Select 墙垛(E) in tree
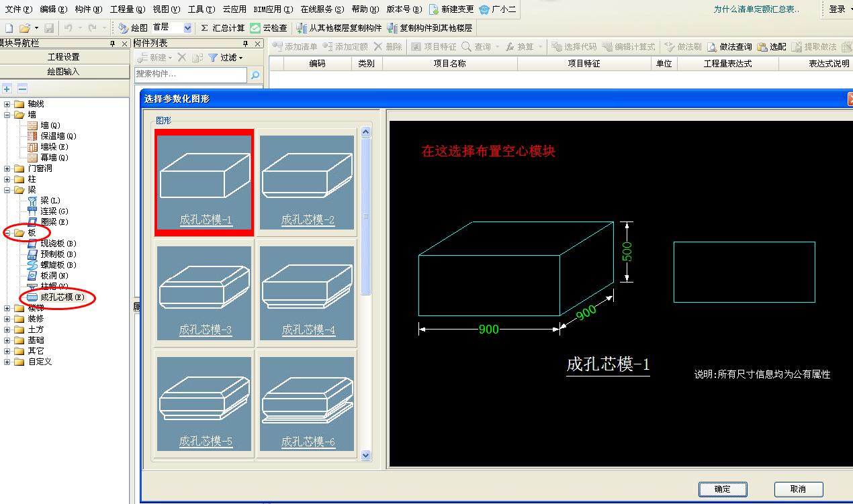Screen dimensions: 853x504 (x=48, y=147)
